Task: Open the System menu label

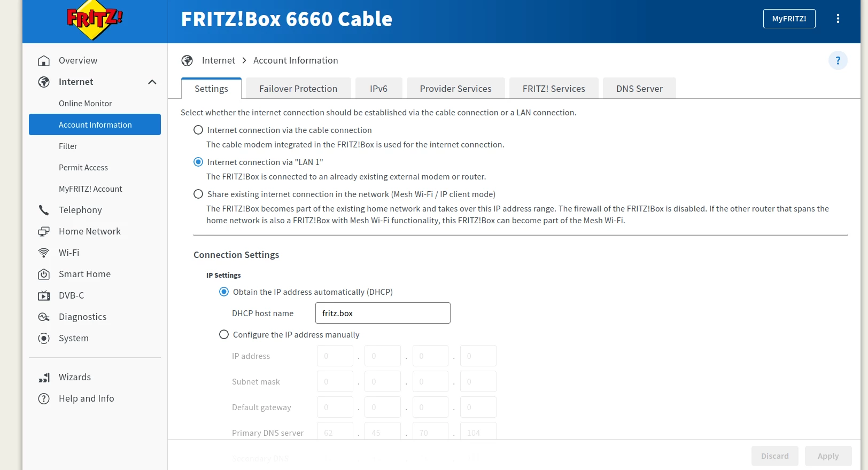Action: [74, 338]
